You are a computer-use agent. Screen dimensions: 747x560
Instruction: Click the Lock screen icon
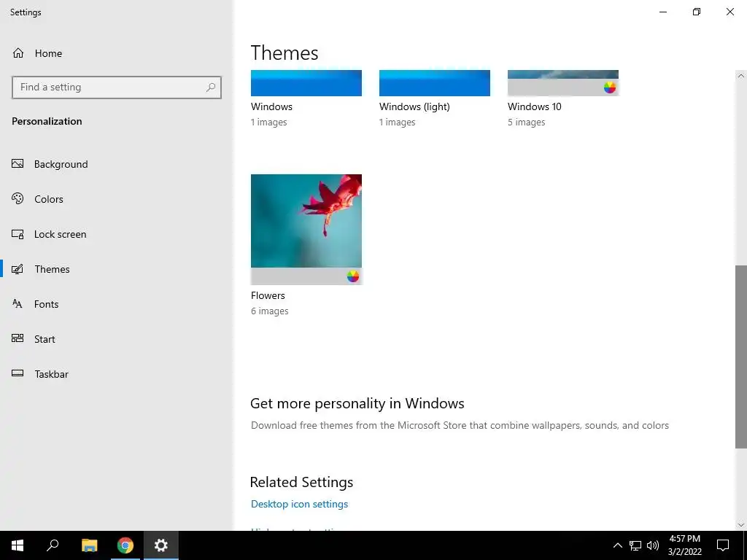[x=18, y=234]
